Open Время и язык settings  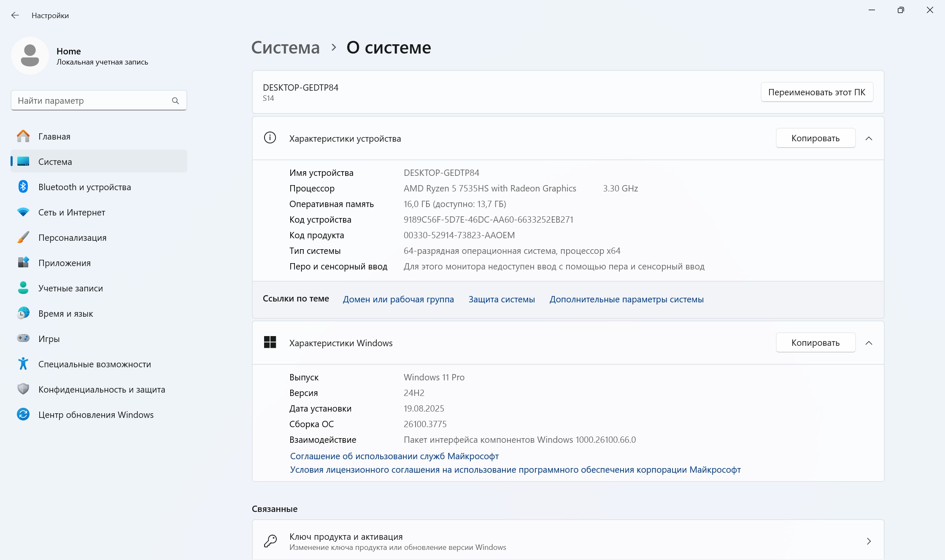click(65, 313)
